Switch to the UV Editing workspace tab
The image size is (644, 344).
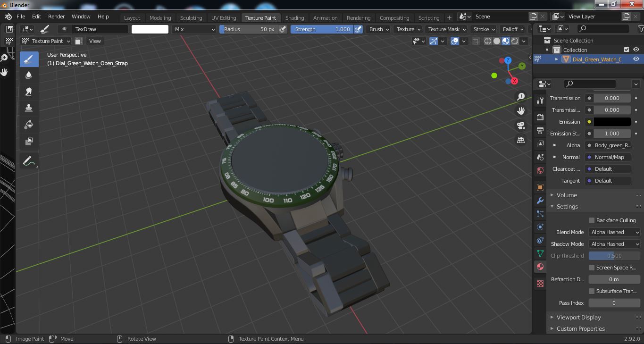pyautogui.click(x=224, y=18)
